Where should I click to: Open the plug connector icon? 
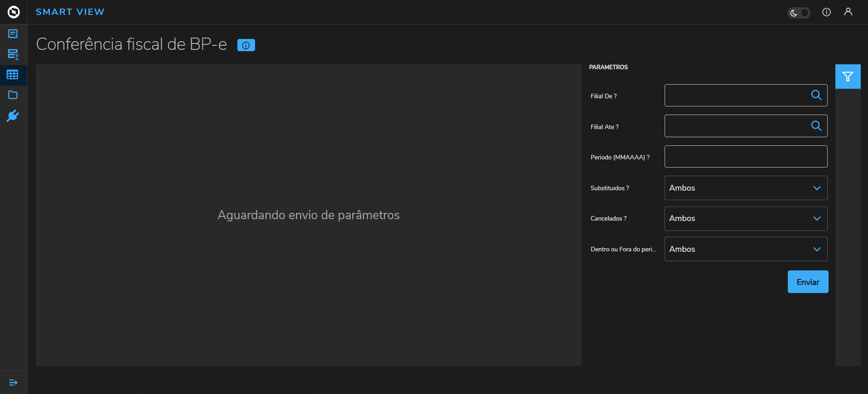13,116
